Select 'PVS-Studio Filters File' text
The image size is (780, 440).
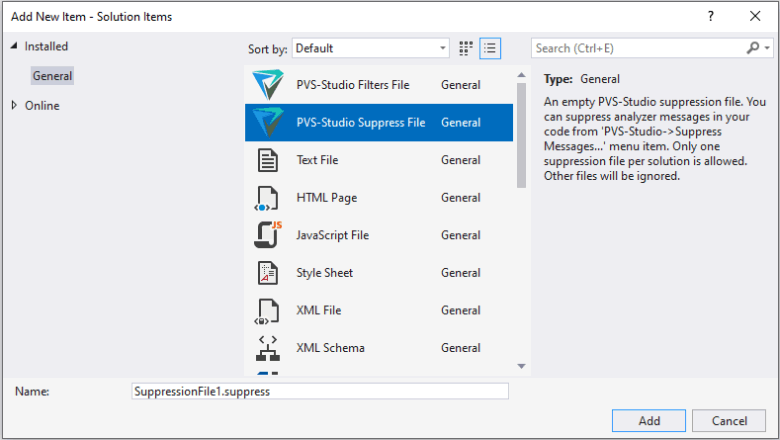coord(353,85)
